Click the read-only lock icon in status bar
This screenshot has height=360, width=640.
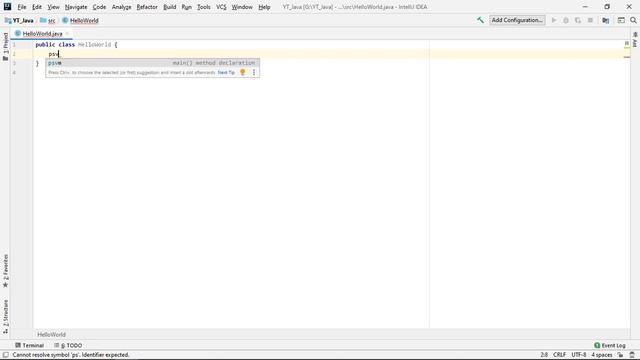(x=620, y=355)
